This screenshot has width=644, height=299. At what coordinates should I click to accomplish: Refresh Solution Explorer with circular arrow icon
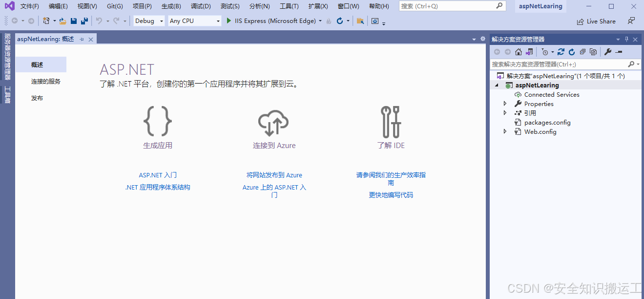[x=572, y=52]
